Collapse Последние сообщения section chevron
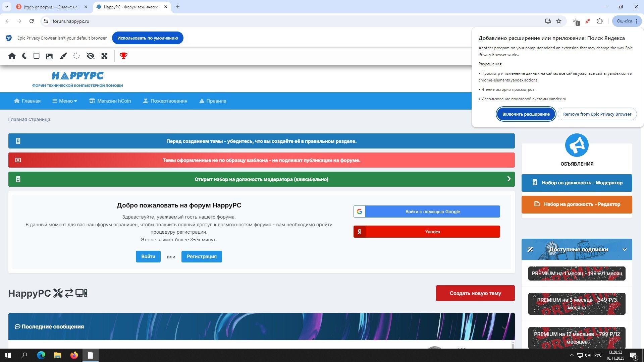 pos(504,327)
